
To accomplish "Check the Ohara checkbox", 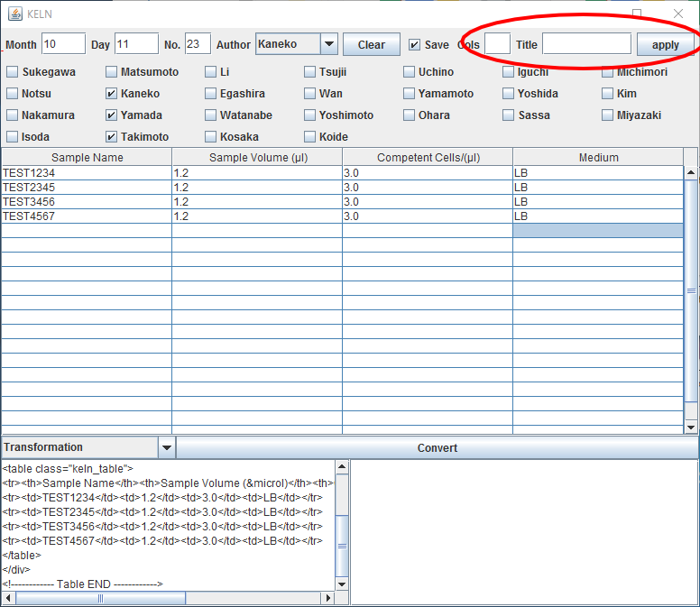I will [409, 115].
